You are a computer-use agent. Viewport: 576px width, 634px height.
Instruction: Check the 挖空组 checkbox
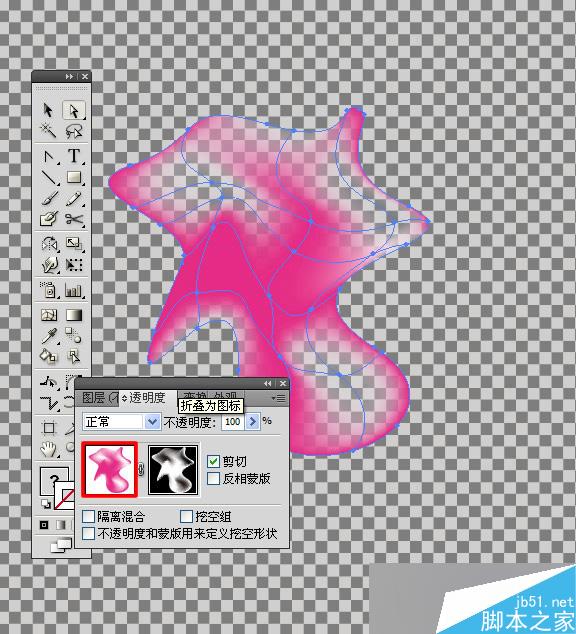coord(186,516)
